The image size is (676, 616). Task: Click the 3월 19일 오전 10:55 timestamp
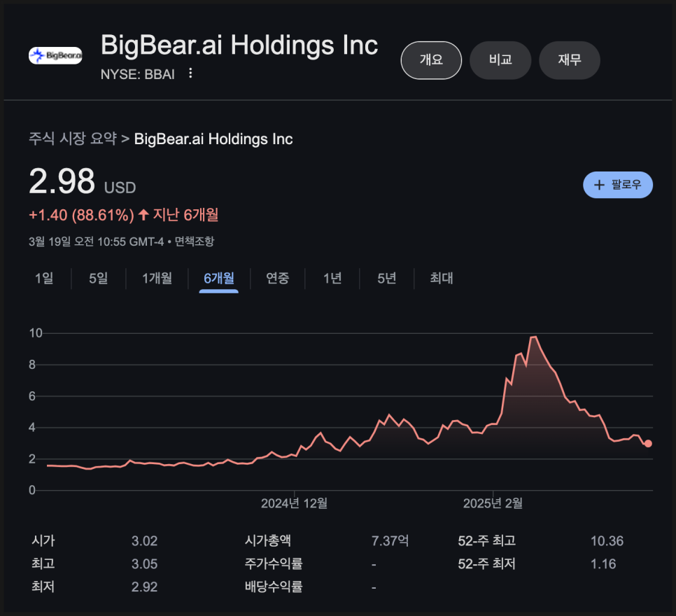[96, 241]
